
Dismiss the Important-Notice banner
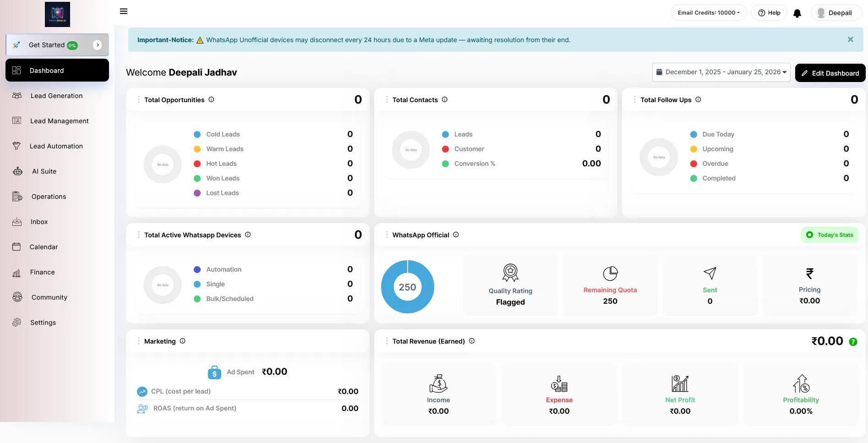pos(850,40)
